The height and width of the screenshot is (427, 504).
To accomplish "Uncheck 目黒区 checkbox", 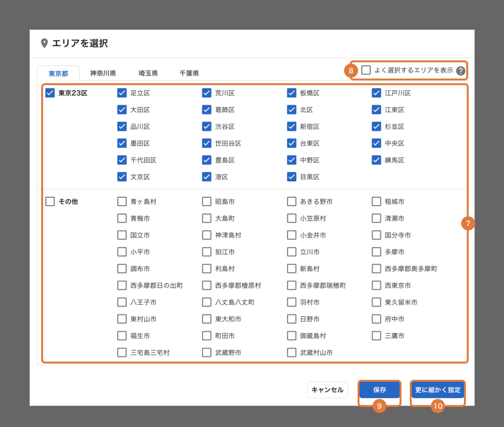I will point(292,177).
